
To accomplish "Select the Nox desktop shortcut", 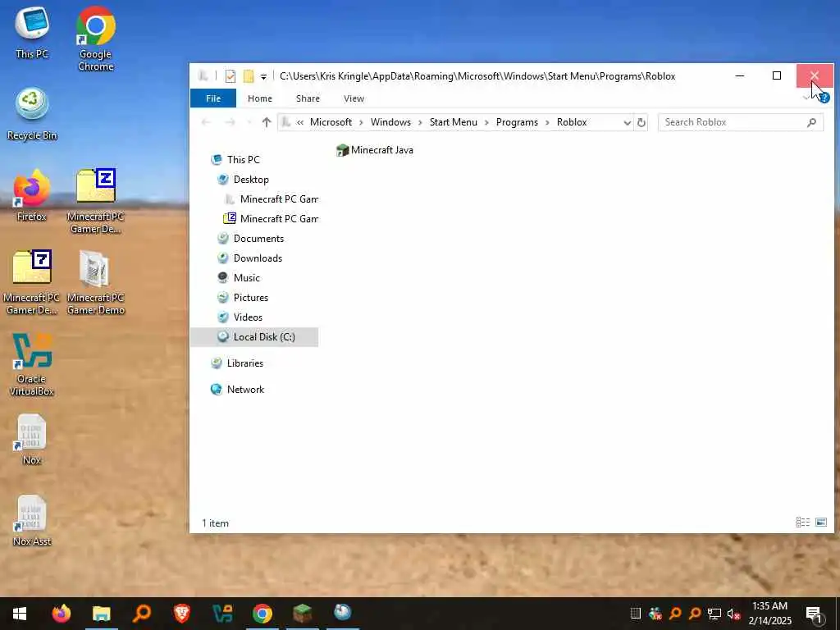I will pyautogui.click(x=32, y=440).
